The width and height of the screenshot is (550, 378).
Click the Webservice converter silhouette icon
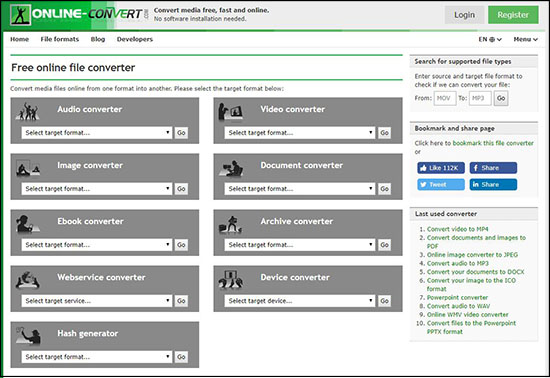tap(27, 280)
